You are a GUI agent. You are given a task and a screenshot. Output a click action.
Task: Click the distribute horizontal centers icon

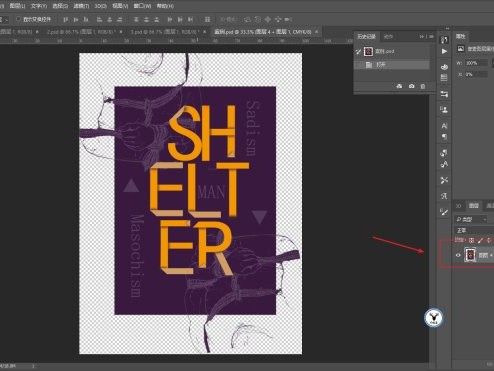click(180, 20)
